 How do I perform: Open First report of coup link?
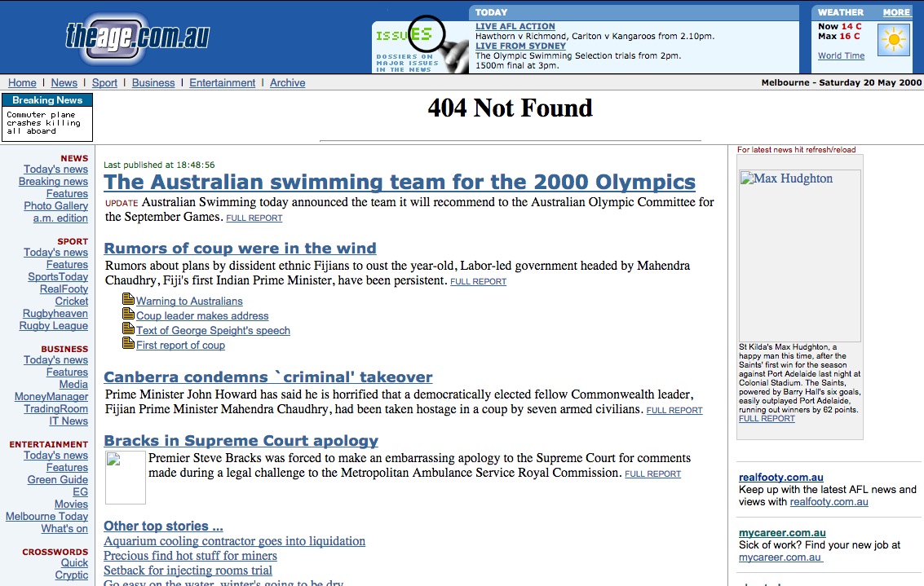click(180, 345)
